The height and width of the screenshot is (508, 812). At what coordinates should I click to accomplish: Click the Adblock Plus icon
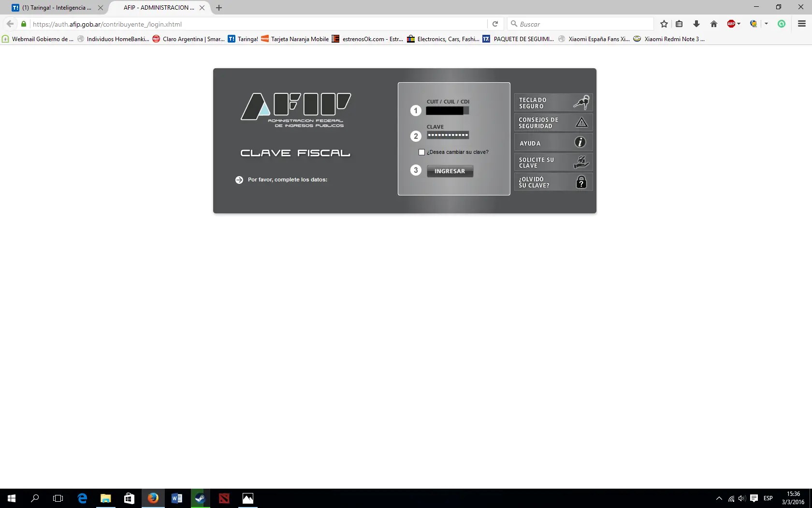[x=731, y=24]
